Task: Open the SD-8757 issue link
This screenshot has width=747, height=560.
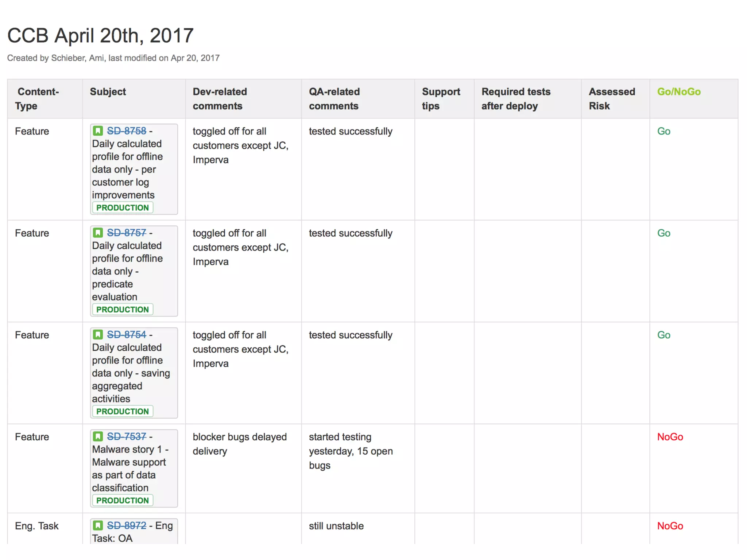Action: coord(126,233)
